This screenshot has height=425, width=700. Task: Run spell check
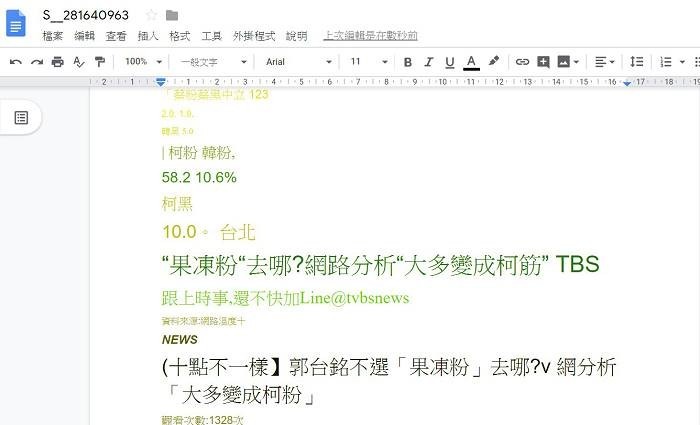(79, 62)
